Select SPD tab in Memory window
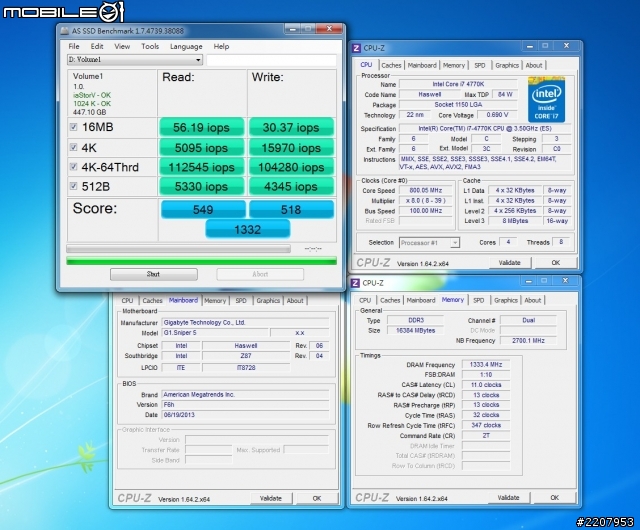640x530 pixels. (478, 300)
